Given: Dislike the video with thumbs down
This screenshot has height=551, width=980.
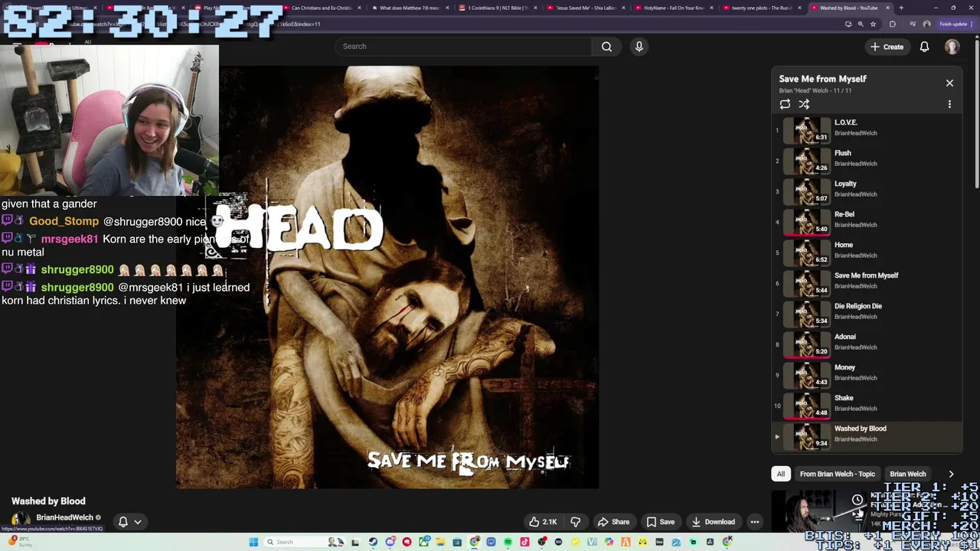Looking at the screenshot, I should tap(576, 522).
